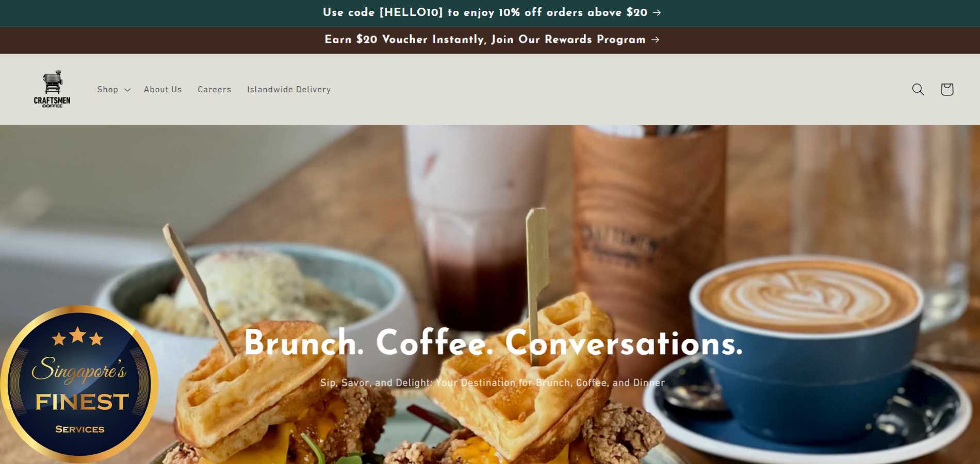
Task: Open the Shop menu
Action: (113, 89)
